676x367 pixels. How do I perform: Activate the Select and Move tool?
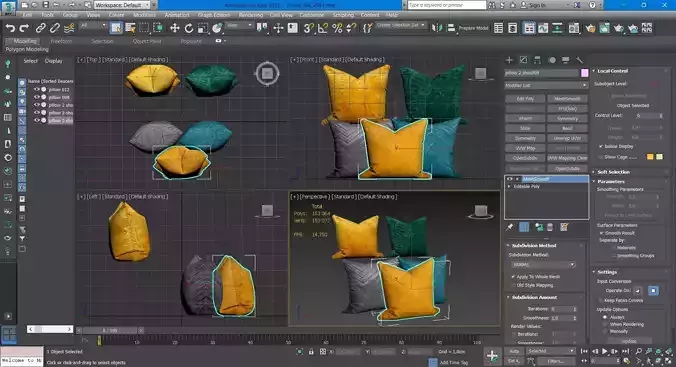click(174, 28)
